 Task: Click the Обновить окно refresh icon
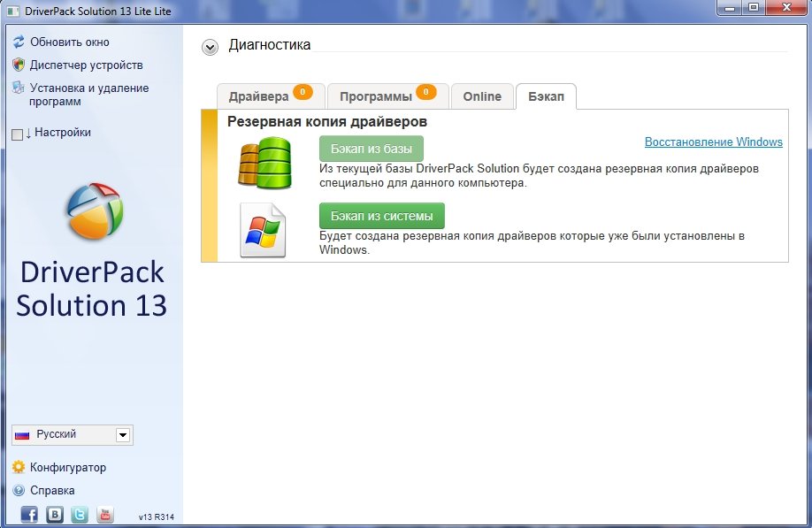(19, 42)
